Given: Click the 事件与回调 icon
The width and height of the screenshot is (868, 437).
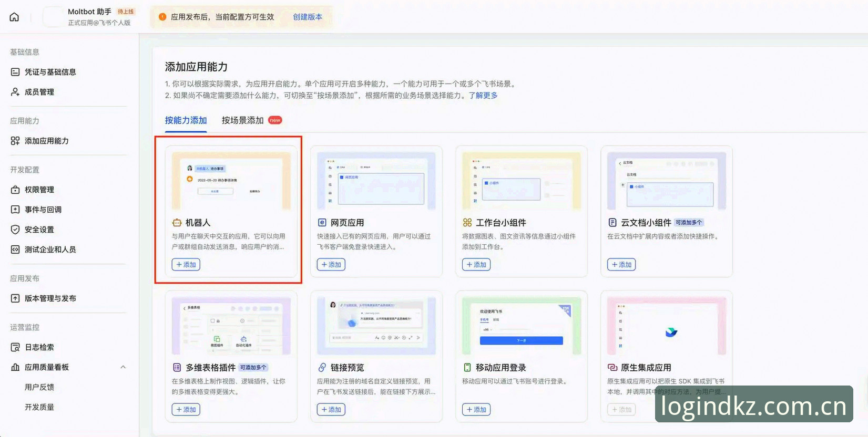Looking at the screenshot, I should pyautogui.click(x=15, y=210).
